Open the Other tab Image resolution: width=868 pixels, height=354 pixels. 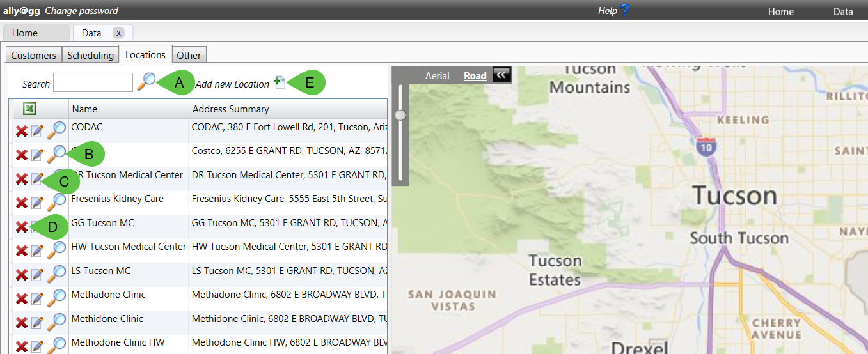pos(189,55)
